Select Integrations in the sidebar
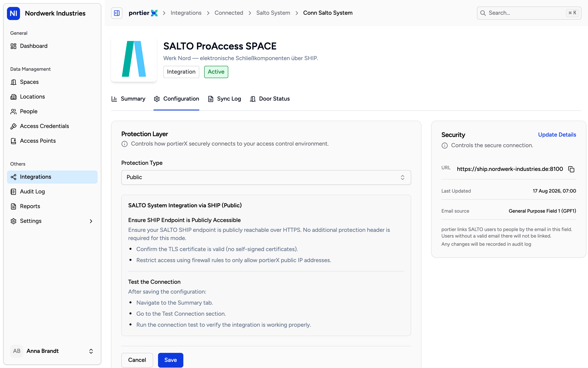 (52, 177)
